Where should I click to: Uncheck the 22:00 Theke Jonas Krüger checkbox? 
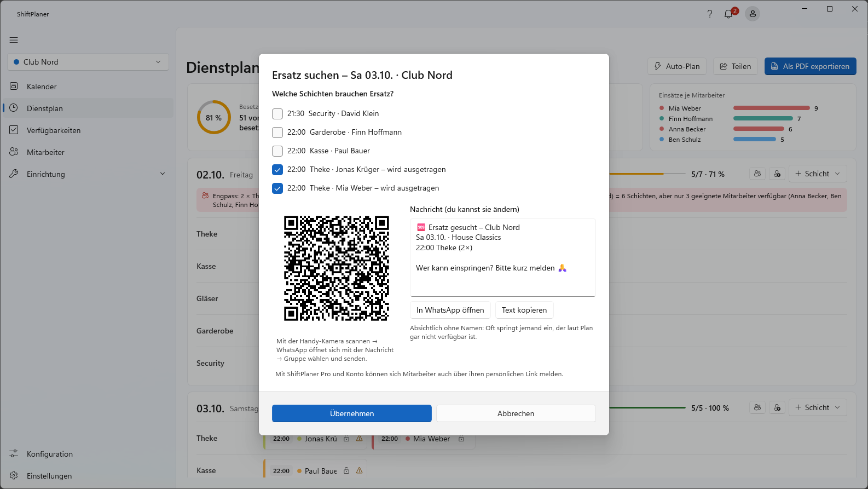click(277, 169)
